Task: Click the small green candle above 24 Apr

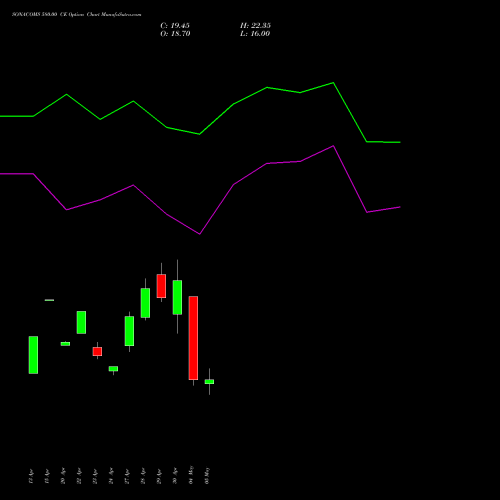Action: tap(113, 369)
